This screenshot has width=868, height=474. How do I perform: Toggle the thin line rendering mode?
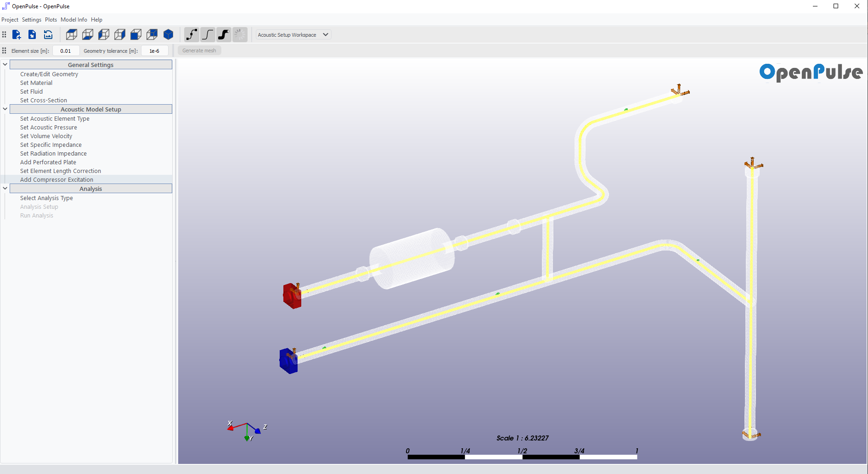tap(208, 34)
